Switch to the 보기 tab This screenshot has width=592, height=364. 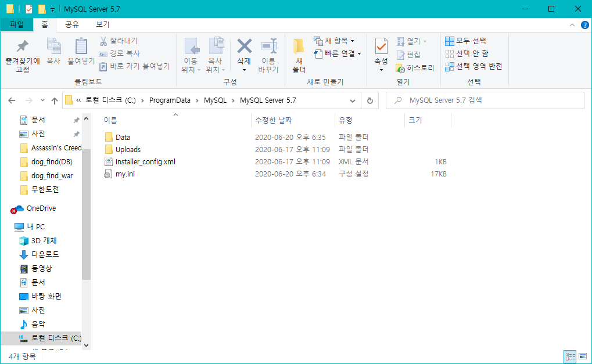(x=103, y=24)
